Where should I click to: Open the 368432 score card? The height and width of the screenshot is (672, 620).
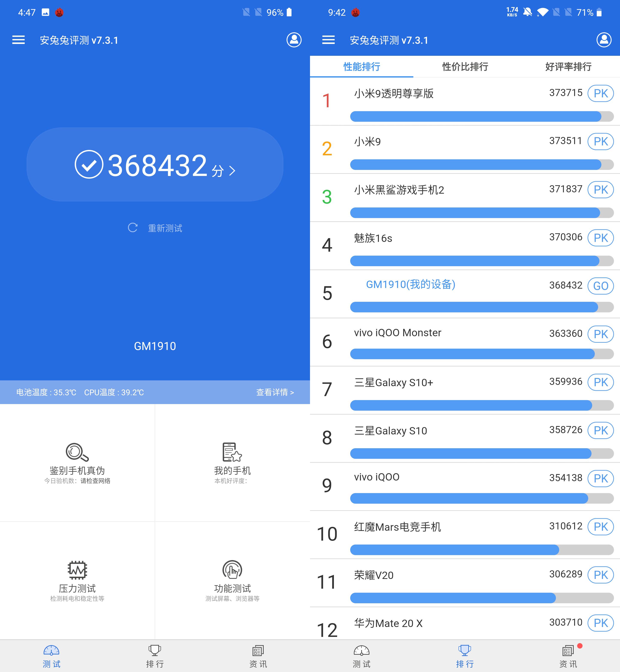[x=155, y=165]
